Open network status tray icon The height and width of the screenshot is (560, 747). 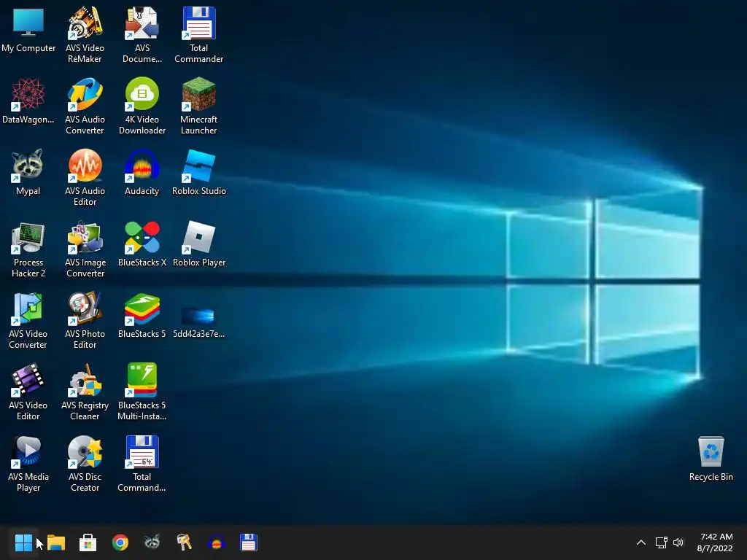click(x=661, y=542)
